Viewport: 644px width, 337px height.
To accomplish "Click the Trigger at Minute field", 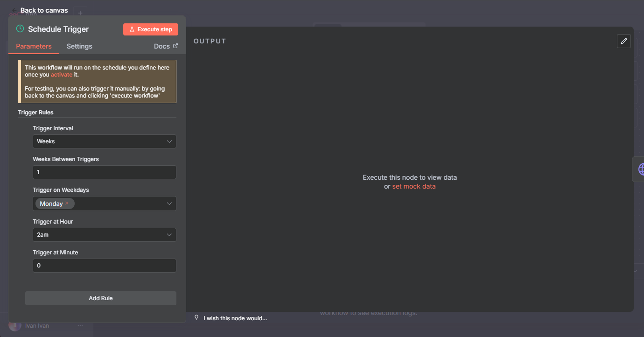I will pyautogui.click(x=104, y=266).
